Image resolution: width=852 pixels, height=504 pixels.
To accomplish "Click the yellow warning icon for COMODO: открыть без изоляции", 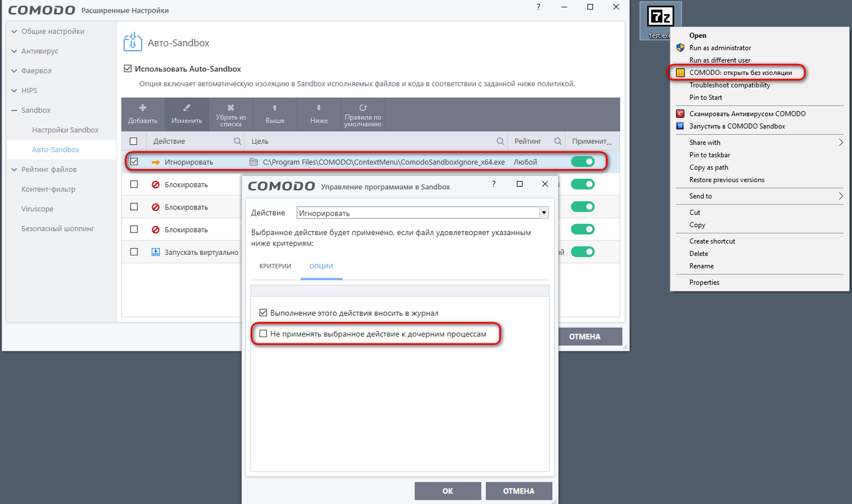I will (680, 73).
